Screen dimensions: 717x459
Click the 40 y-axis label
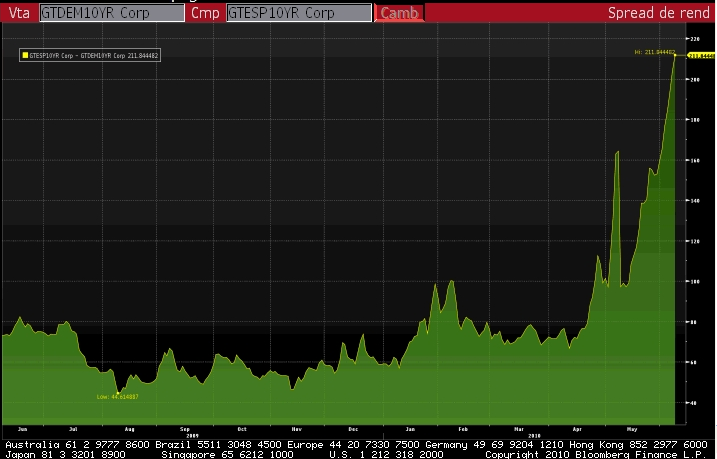694,403
